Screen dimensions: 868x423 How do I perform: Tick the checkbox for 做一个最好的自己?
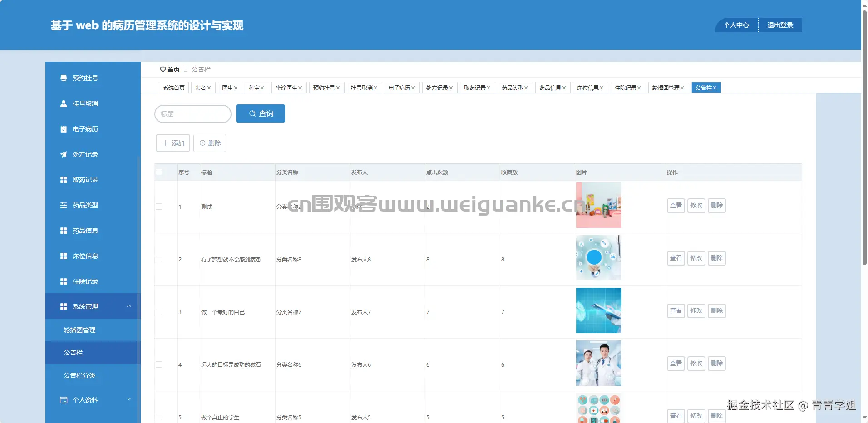click(159, 312)
